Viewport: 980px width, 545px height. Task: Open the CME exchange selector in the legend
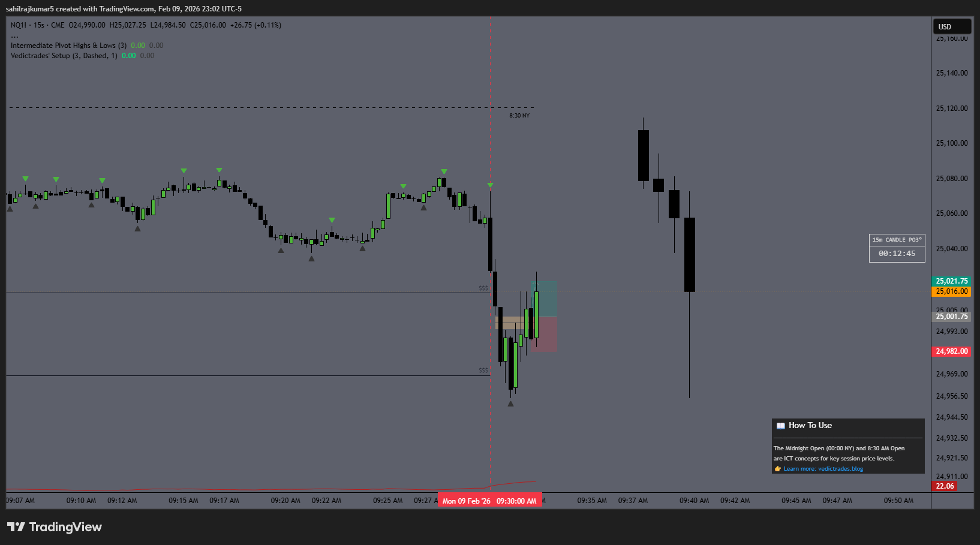[56, 25]
